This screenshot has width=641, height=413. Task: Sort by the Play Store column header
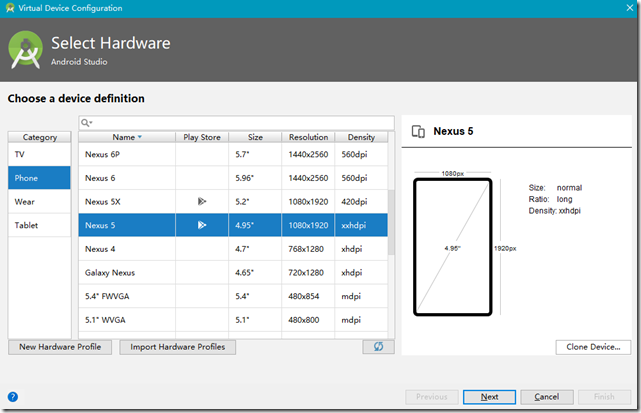pyautogui.click(x=202, y=137)
